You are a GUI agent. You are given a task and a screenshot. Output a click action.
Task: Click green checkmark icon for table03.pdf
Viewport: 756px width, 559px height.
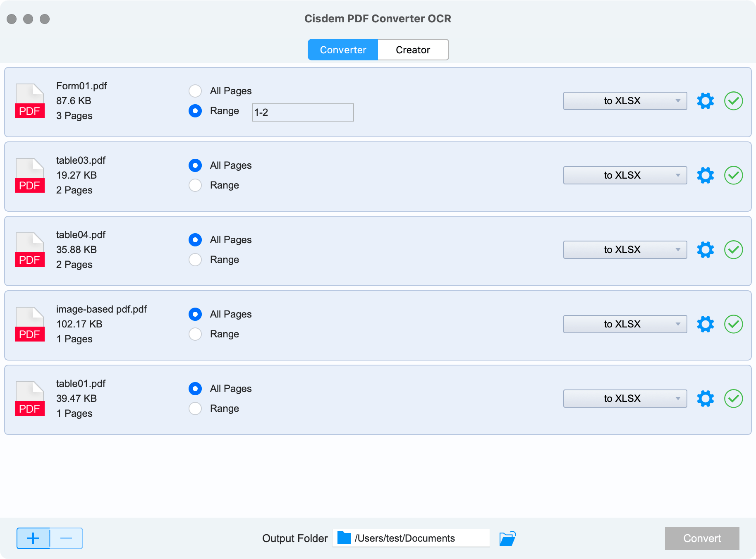click(x=733, y=175)
